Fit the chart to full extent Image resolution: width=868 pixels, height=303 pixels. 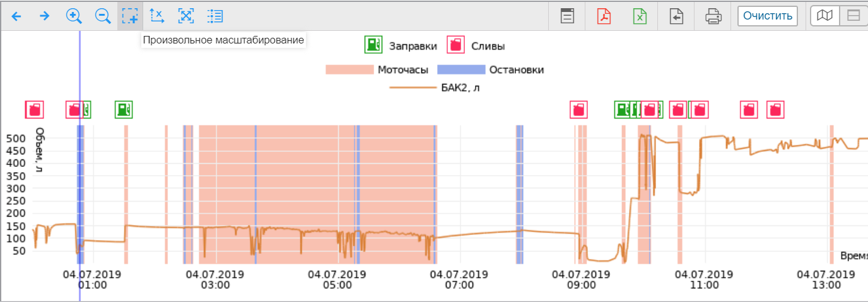pos(185,16)
